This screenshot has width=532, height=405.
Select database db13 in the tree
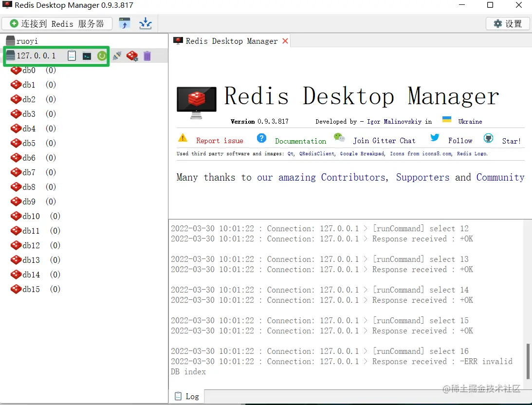click(x=35, y=260)
